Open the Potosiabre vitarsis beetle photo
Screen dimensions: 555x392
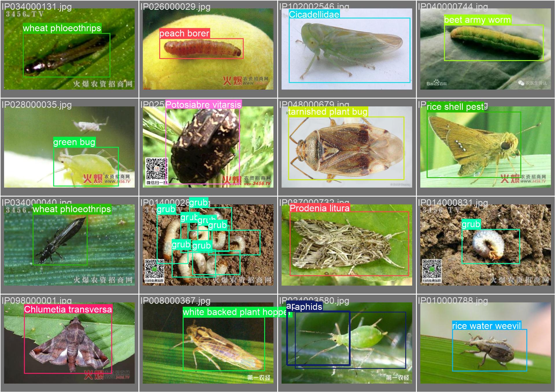(x=208, y=147)
